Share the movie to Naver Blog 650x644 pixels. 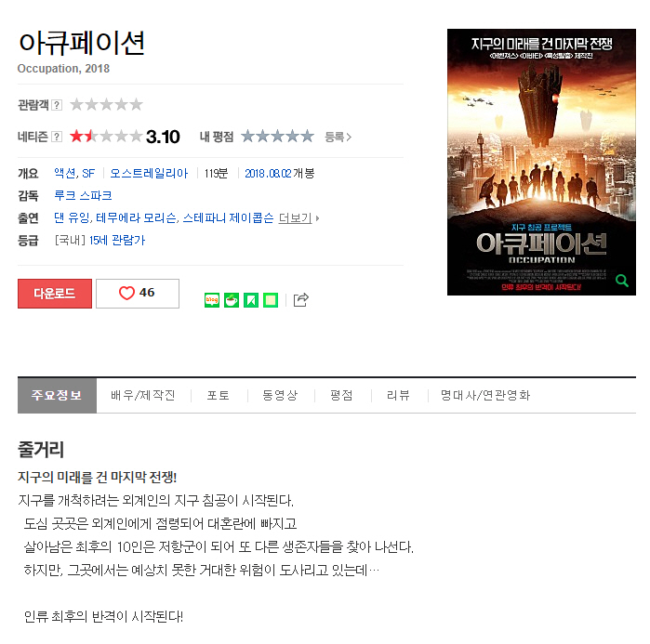tap(212, 300)
